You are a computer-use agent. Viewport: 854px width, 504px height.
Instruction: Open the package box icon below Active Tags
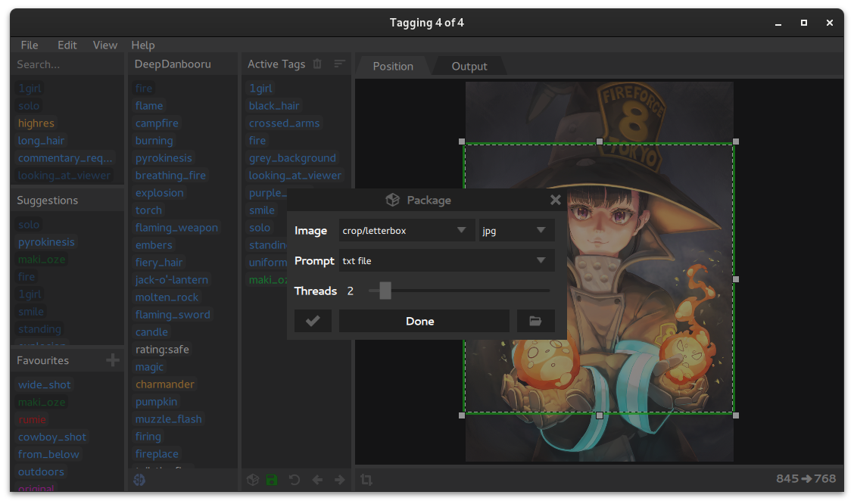(253, 480)
